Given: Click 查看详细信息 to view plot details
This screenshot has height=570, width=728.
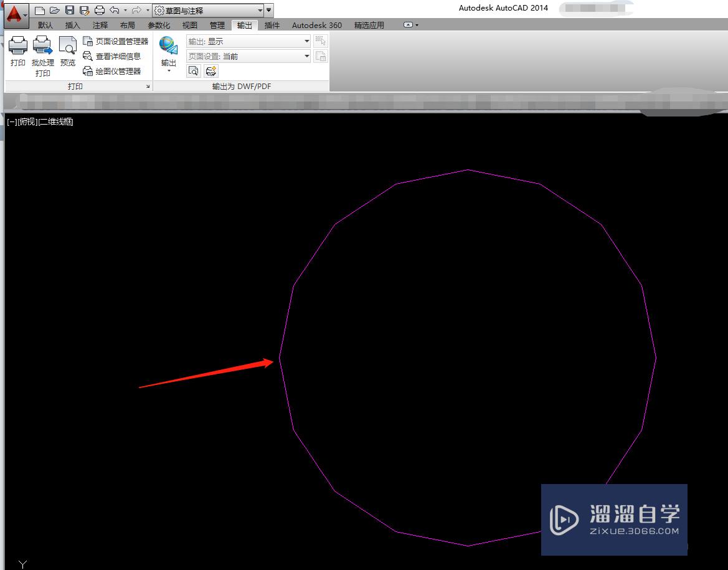Looking at the screenshot, I should tap(119, 55).
